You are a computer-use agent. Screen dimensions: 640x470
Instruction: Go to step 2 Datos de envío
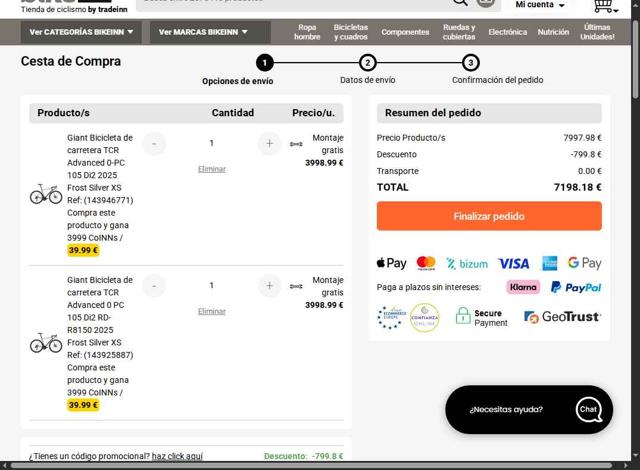click(367, 63)
